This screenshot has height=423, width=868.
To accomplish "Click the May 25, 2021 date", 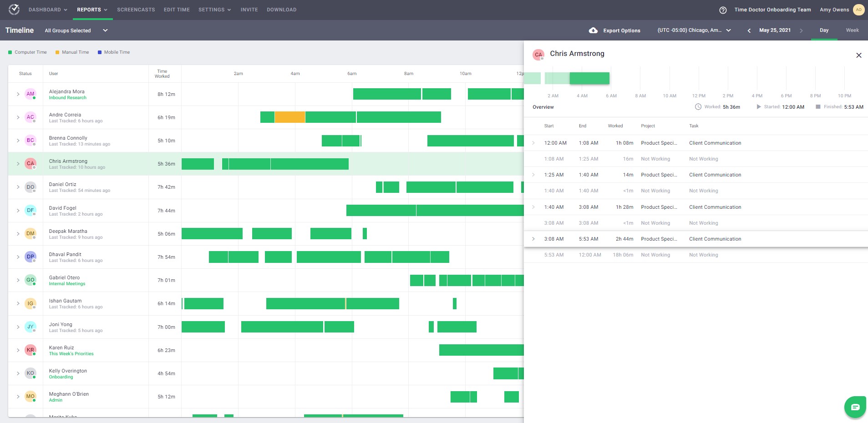I will tap(775, 30).
